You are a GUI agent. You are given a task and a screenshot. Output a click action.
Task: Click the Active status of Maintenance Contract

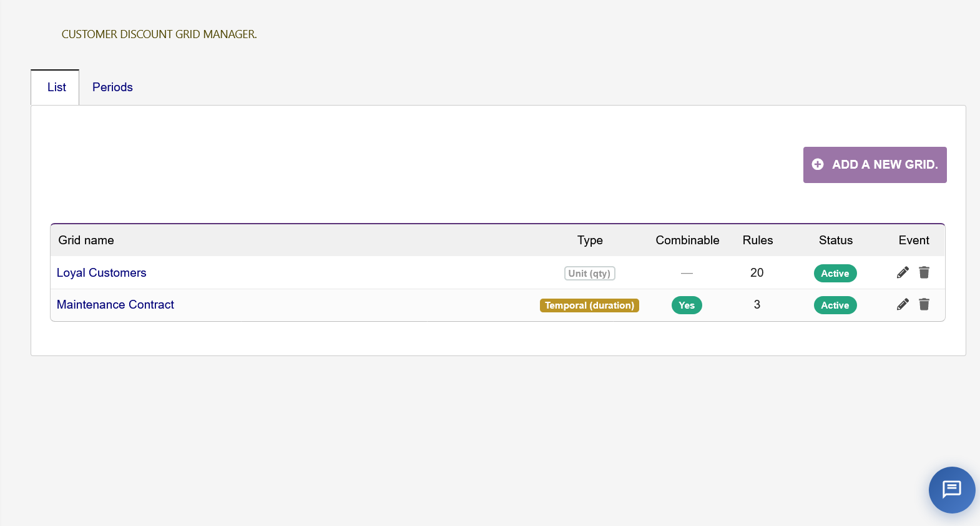[x=835, y=305]
